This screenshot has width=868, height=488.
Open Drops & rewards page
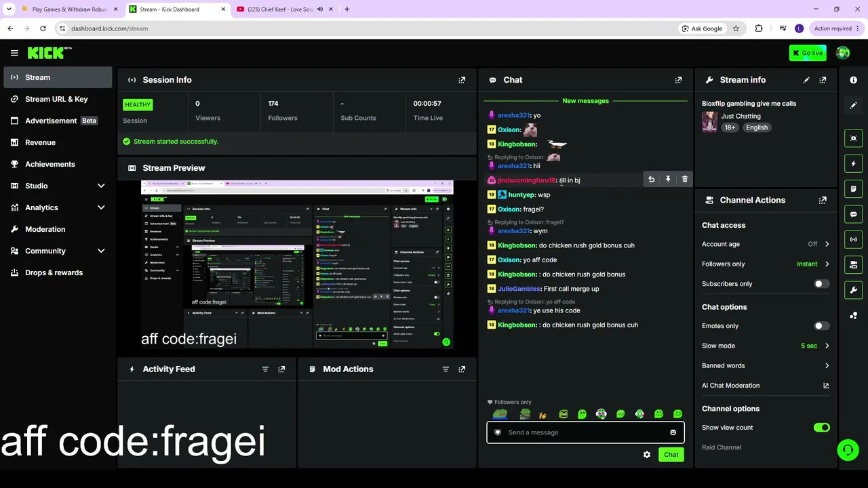point(58,272)
